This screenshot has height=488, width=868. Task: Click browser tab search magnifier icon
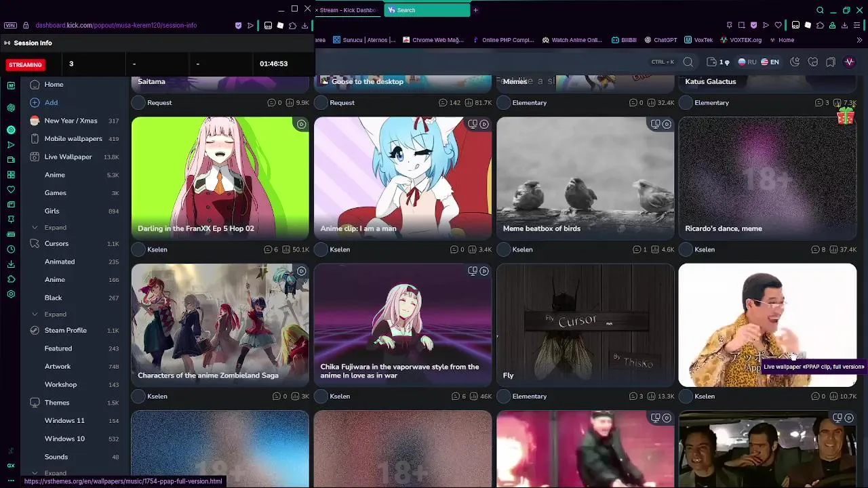point(820,10)
